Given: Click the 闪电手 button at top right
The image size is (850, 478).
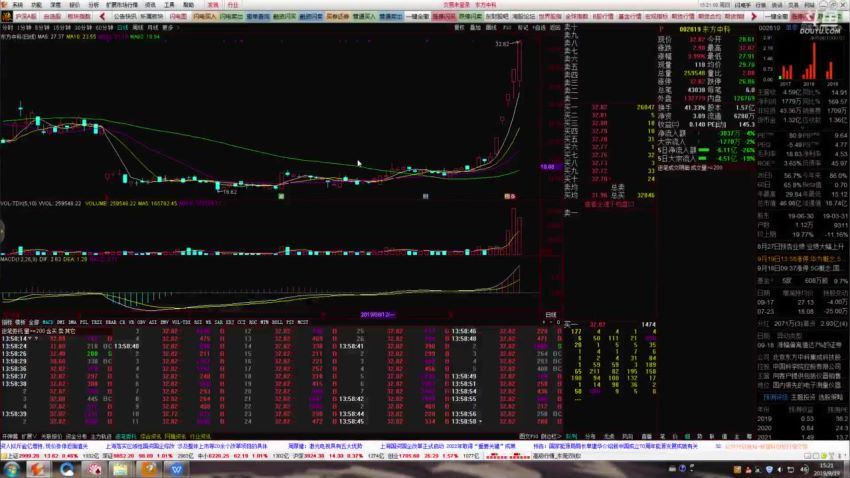Looking at the screenshot, I should [x=743, y=4].
